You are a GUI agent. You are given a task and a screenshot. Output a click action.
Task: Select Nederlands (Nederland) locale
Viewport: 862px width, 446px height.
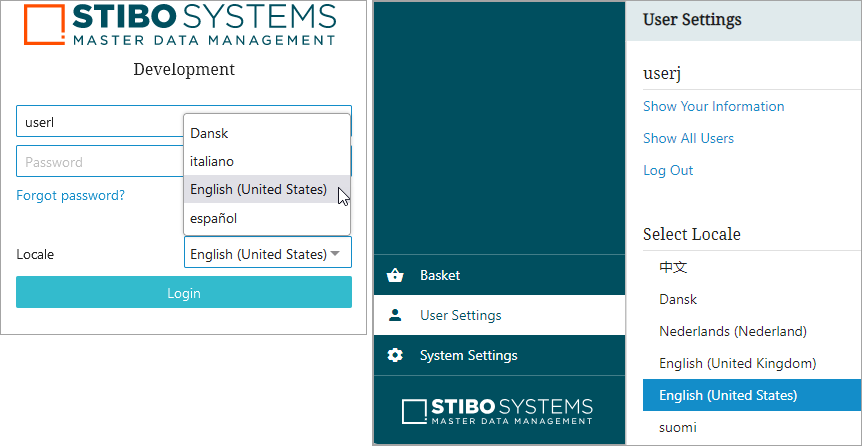(752, 331)
